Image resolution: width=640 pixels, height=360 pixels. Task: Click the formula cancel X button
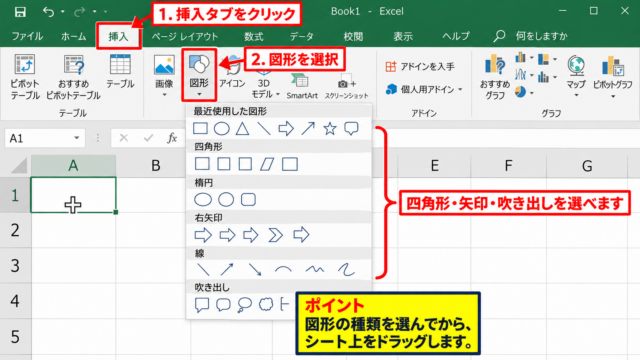[x=124, y=138]
